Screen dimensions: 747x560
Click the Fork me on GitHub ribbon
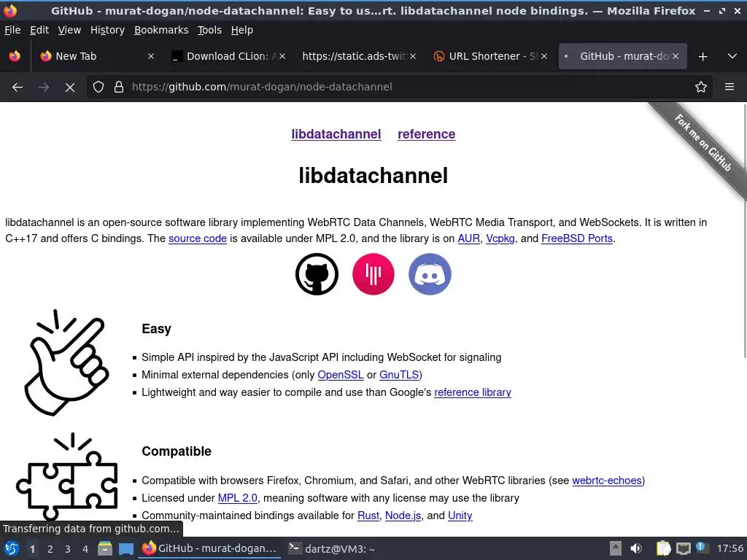click(703, 142)
